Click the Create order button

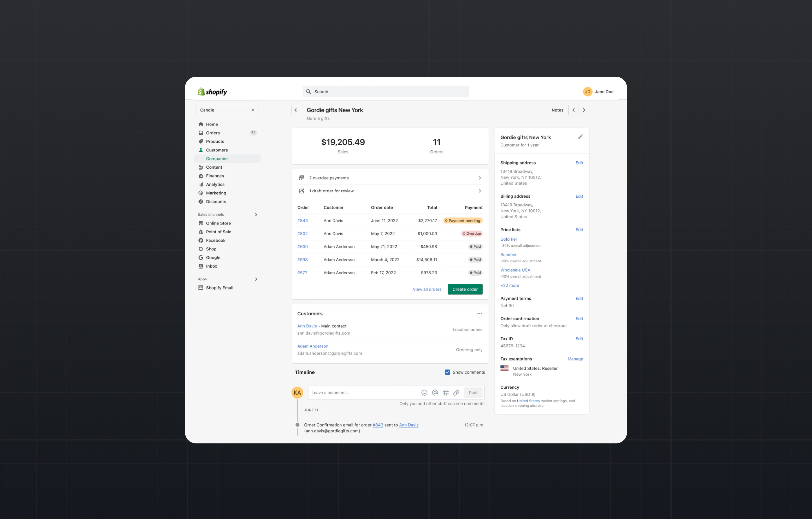point(465,289)
